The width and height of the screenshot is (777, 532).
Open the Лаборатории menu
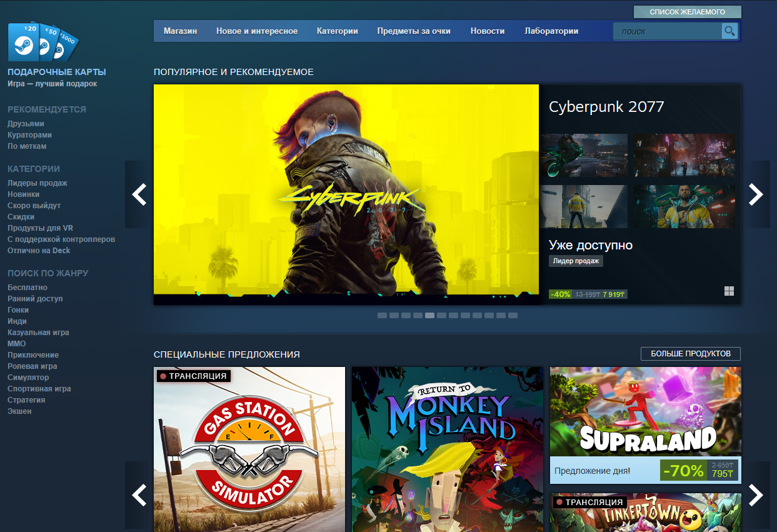coord(551,31)
